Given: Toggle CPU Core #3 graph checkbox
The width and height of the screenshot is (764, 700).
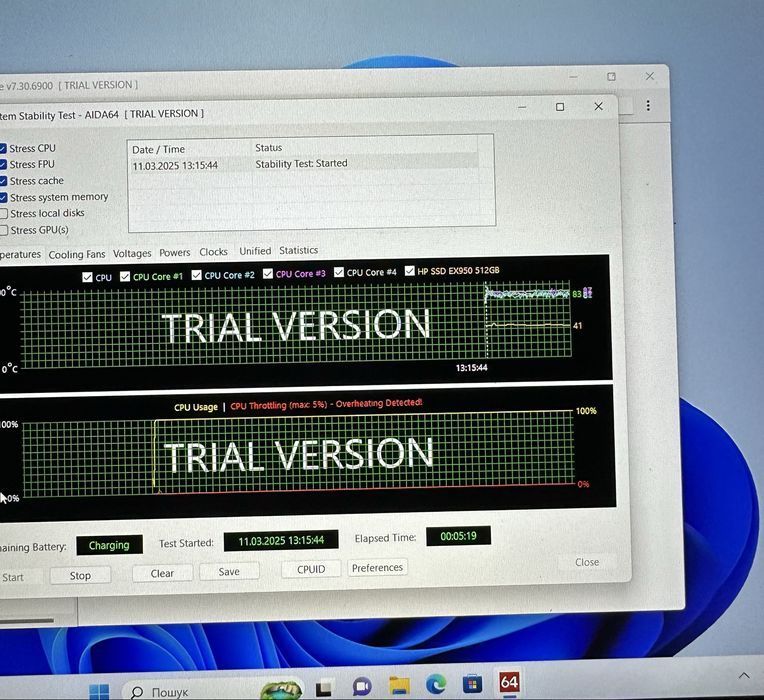Looking at the screenshot, I should (x=267, y=273).
